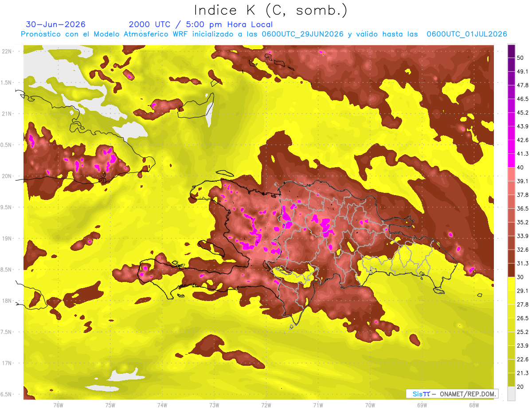Pick the dark purple color bar segment above 50
532x411 pixels.
click(x=511, y=51)
